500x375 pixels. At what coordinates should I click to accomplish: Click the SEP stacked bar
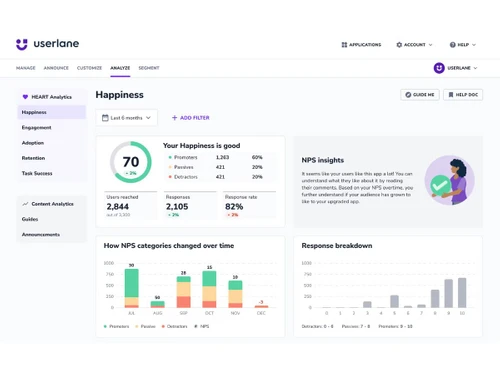(184, 292)
